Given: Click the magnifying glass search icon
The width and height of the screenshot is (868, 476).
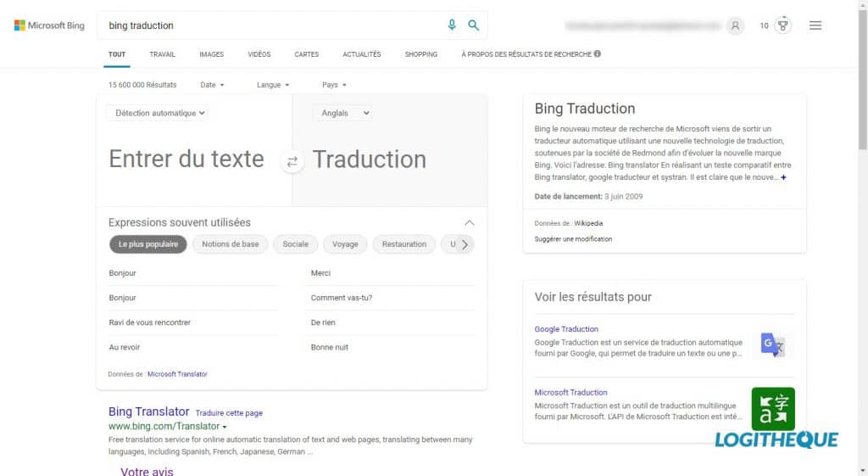Looking at the screenshot, I should 473,25.
